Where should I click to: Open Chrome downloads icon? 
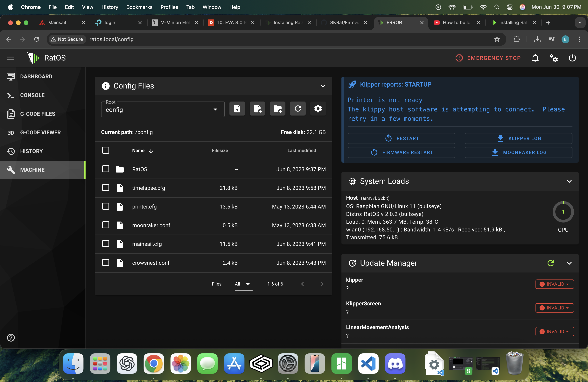537,39
